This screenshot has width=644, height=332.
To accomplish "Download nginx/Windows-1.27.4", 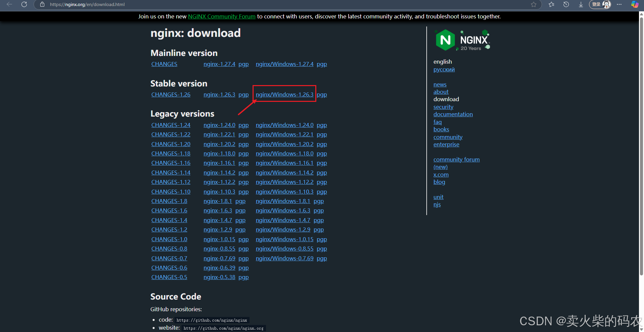I will coord(284,64).
